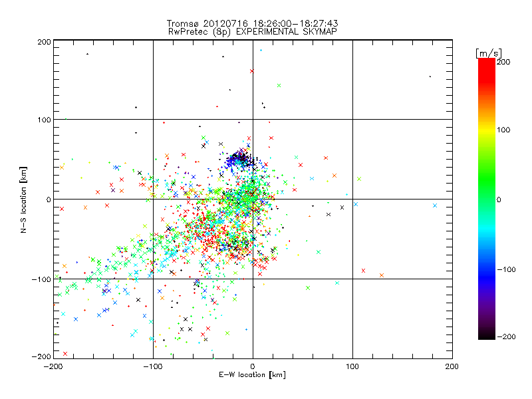Click the x-axis tick label '-100'
Screen dimensions: 532x399
[x=153, y=366]
